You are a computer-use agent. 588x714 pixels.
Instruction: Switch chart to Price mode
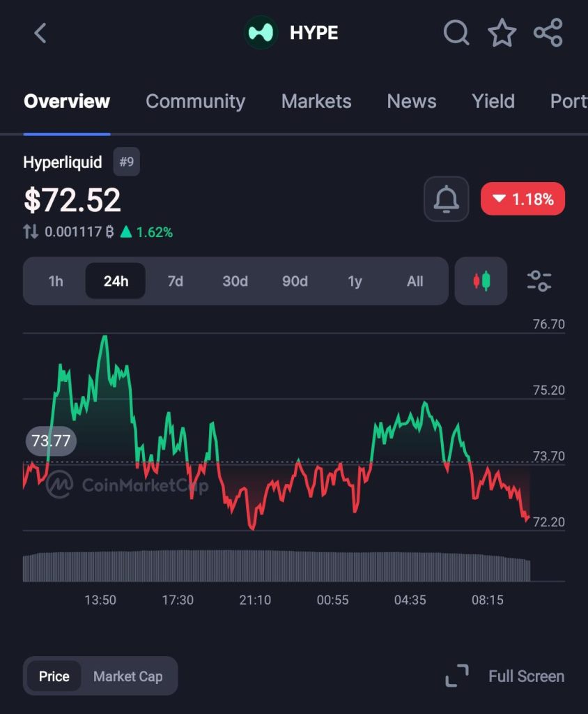coord(54,676)
